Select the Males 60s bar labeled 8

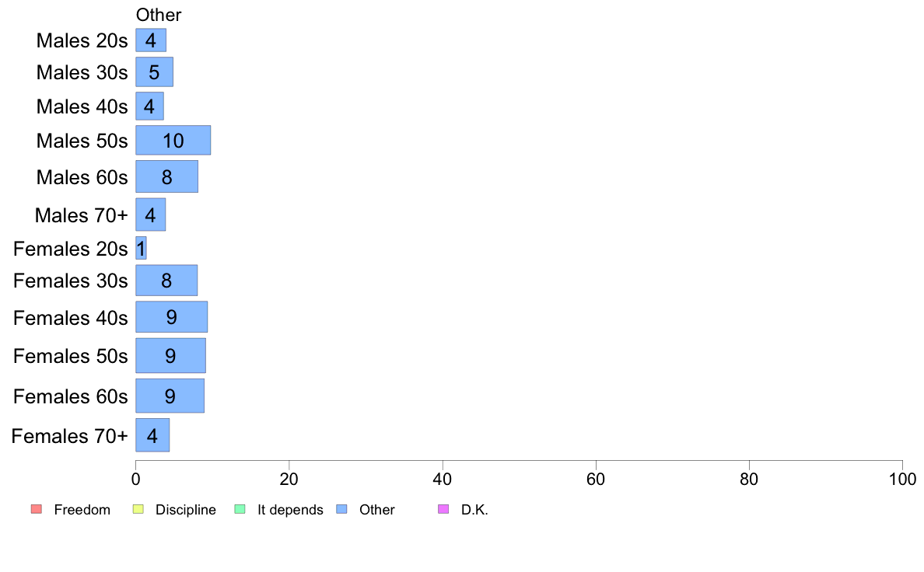[x=166, y=176]
